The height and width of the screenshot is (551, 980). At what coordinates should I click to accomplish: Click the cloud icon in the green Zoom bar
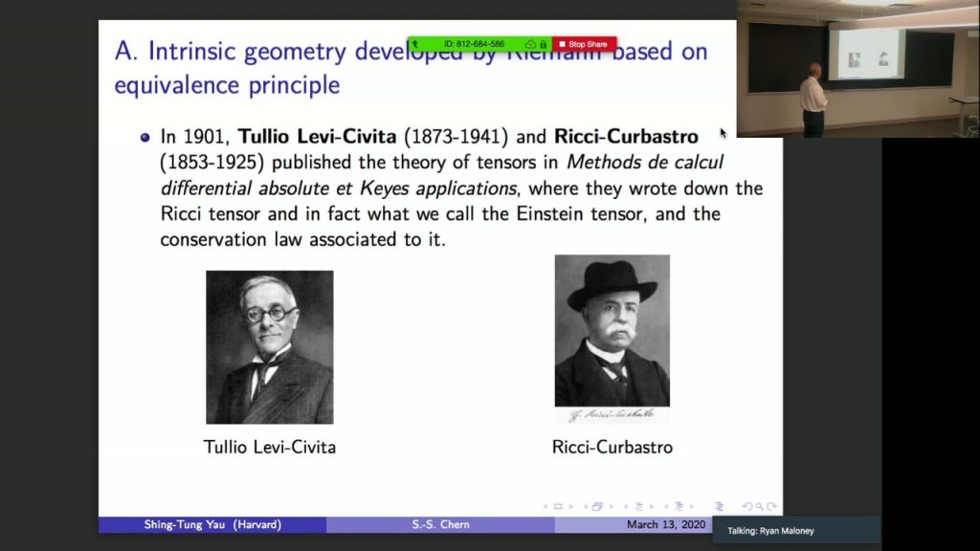[529, 43]
